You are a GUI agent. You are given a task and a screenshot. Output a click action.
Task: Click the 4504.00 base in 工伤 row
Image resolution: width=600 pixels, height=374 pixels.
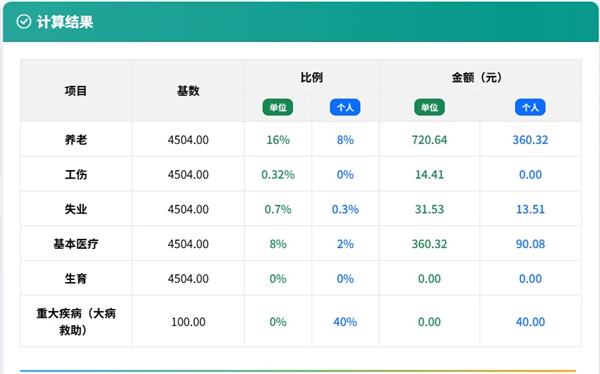[188, 175]
